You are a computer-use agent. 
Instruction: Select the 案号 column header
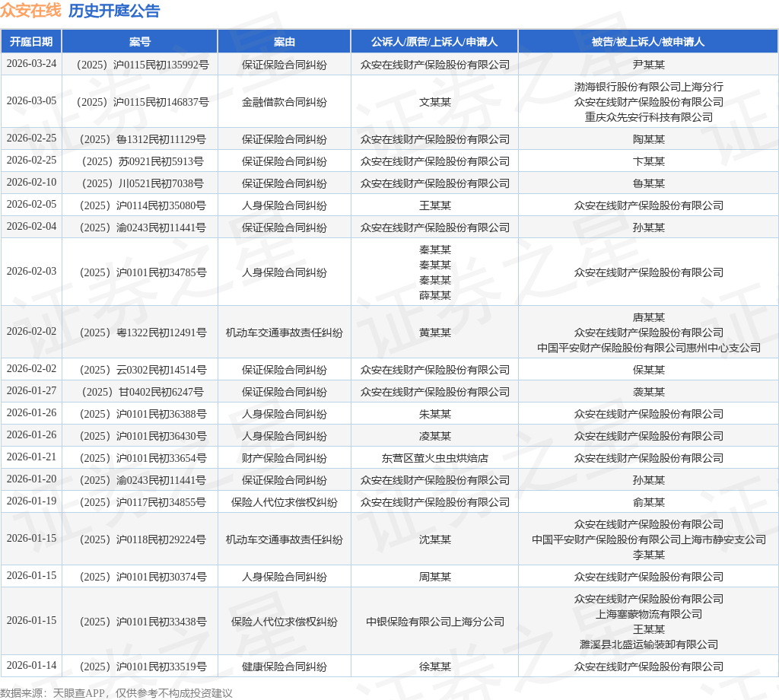click(x=140, y=42)
